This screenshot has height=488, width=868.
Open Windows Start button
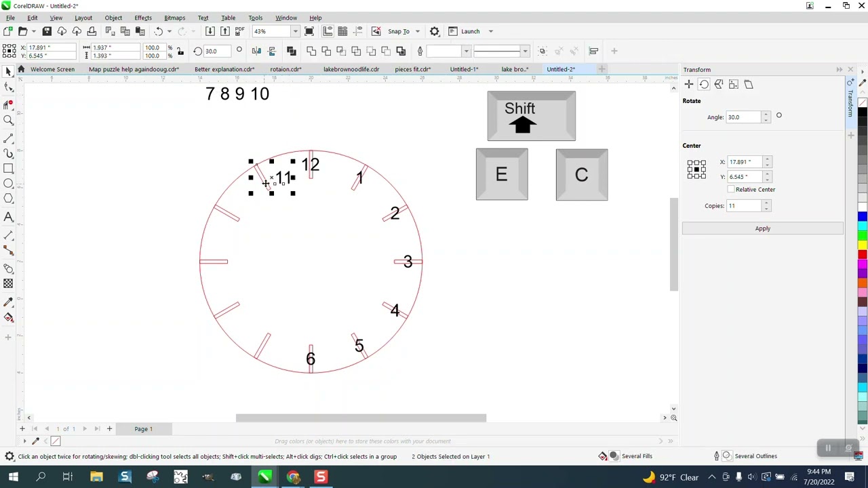coord(13,477)
